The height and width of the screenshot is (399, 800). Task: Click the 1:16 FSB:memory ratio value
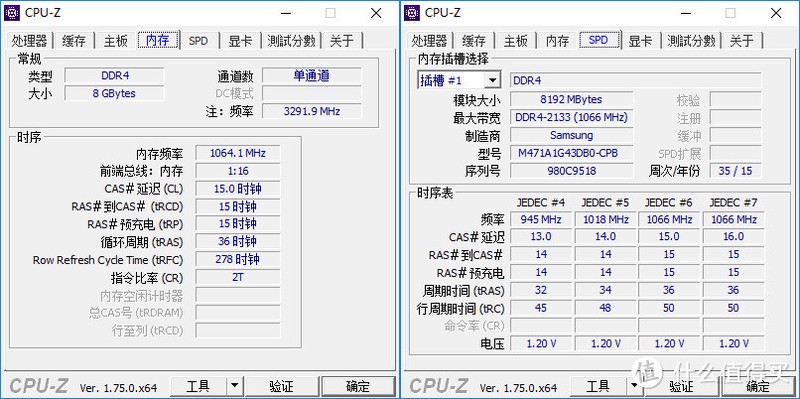238,171
